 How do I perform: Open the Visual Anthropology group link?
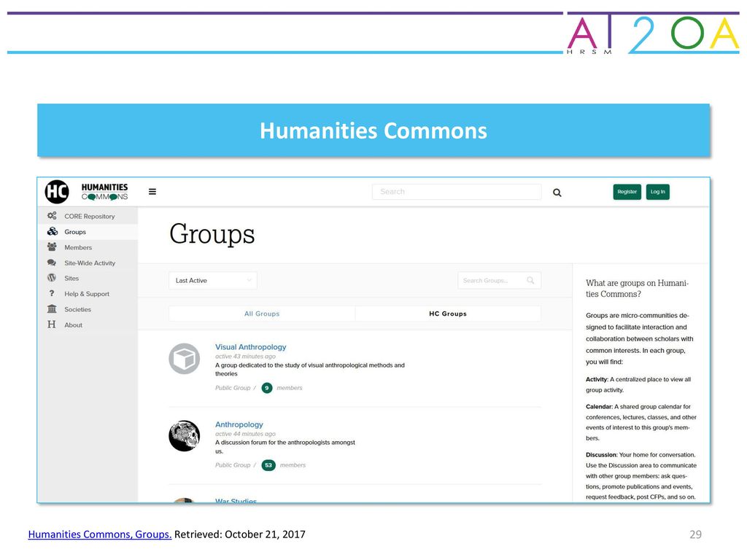251,347
